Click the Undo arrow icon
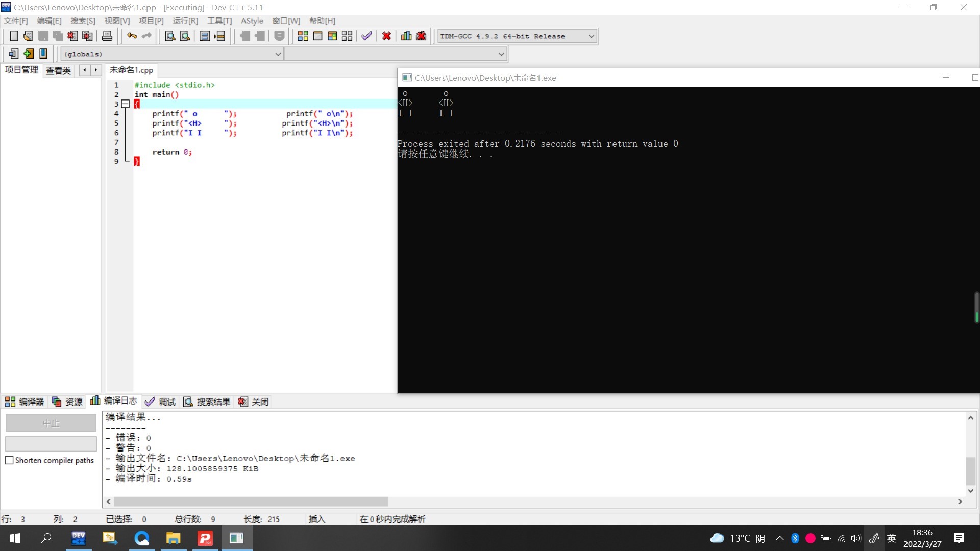980x551 pixels. click(132, 36)
